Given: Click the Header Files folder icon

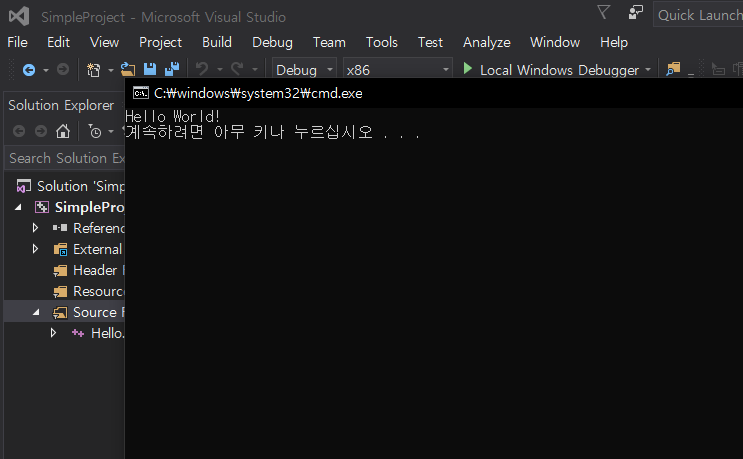Looking at the screenshot, I should click(x=60, y=270).
